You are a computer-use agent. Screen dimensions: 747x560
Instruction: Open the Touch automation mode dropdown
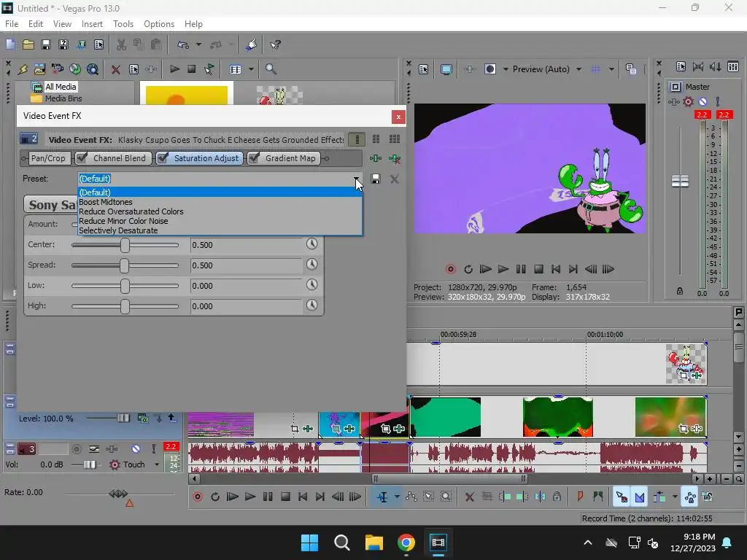(x=157, y=464)
